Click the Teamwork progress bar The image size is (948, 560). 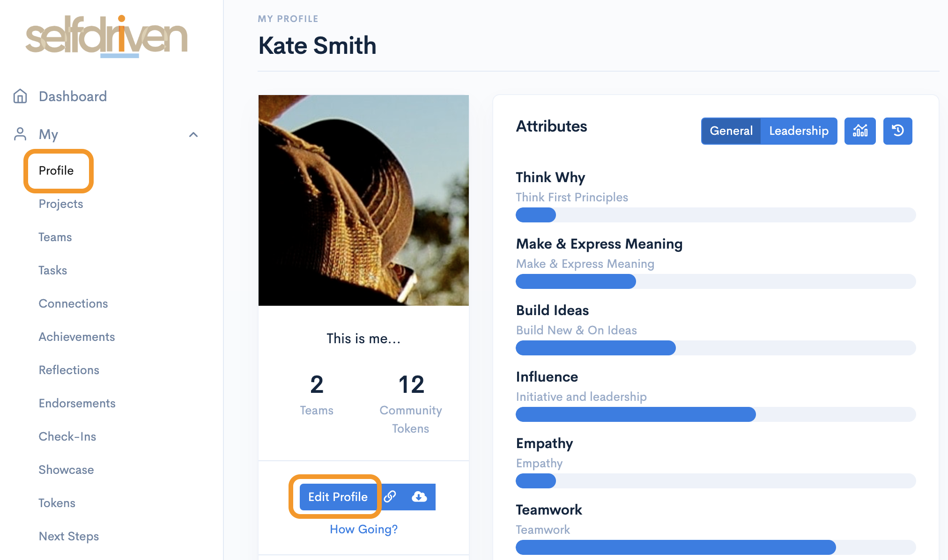(715, 547)
